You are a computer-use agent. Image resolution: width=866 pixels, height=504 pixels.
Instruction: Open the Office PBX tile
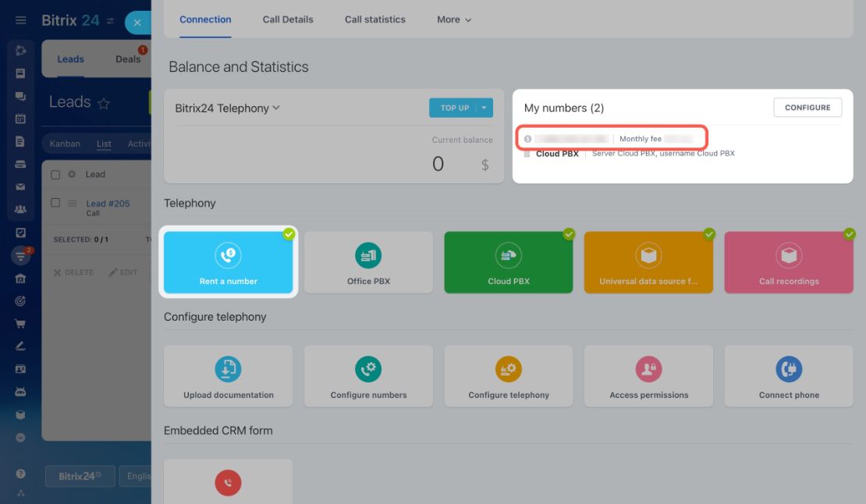(368, 262)
